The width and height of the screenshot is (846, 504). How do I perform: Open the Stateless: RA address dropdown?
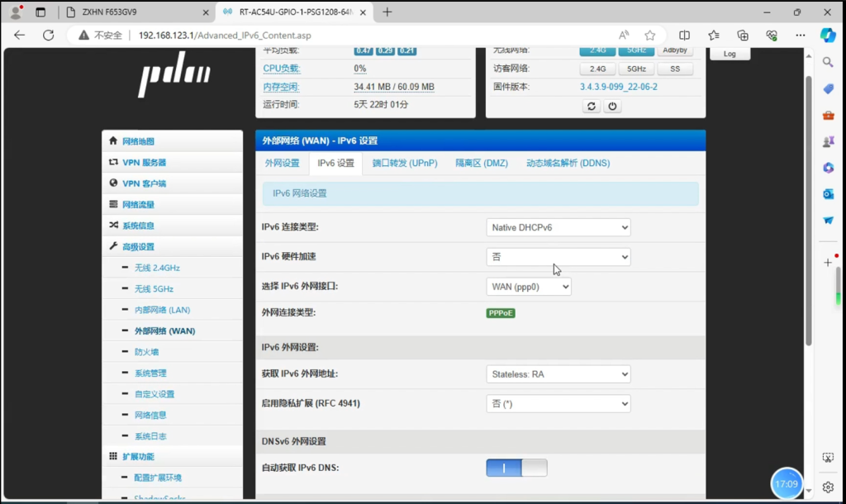point(558,374)
